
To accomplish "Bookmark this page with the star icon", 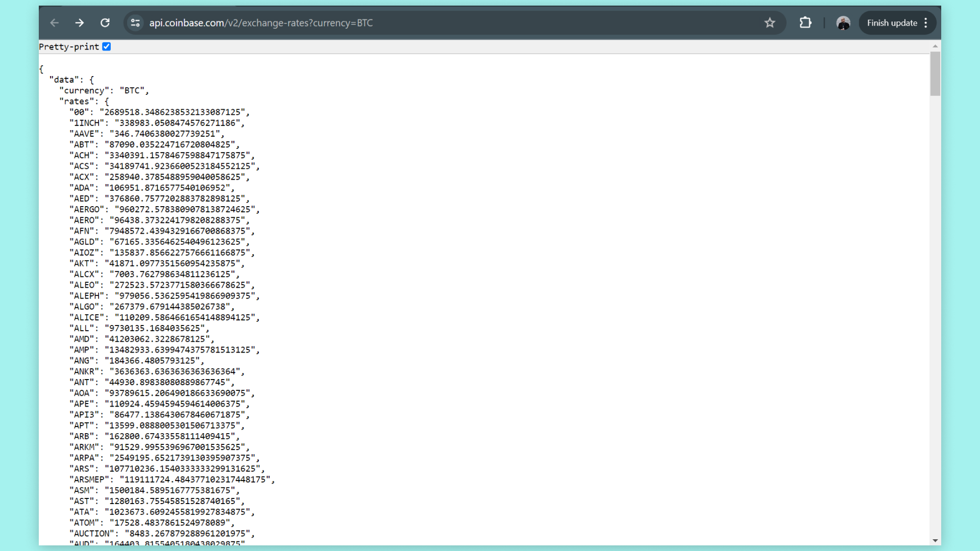I will [770, 23].
